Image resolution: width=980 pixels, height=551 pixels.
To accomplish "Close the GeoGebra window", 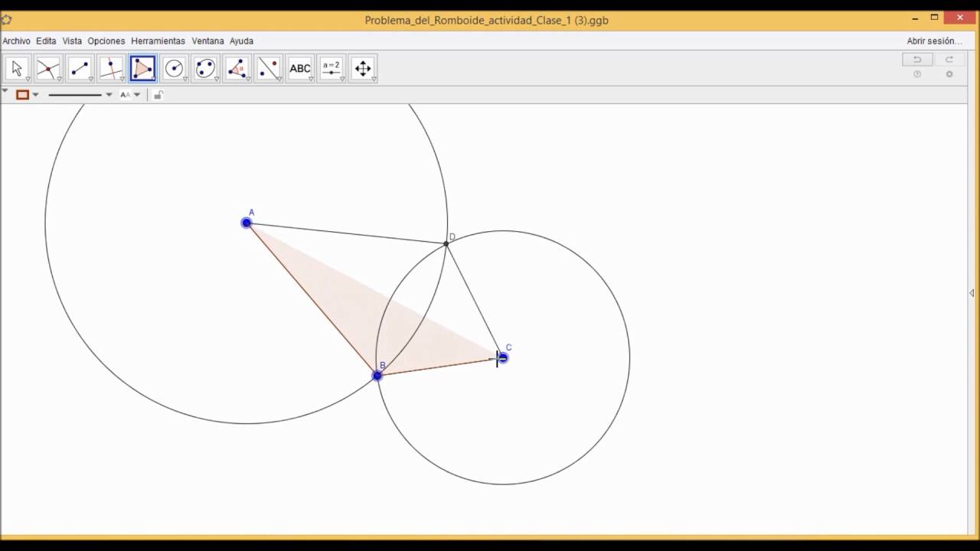I will tap(962, 17).
